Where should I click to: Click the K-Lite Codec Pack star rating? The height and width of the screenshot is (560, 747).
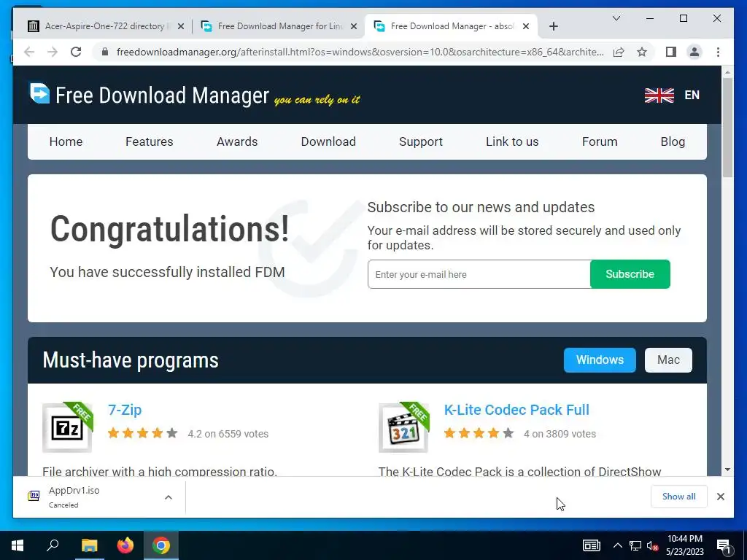[x=479, y=433]
